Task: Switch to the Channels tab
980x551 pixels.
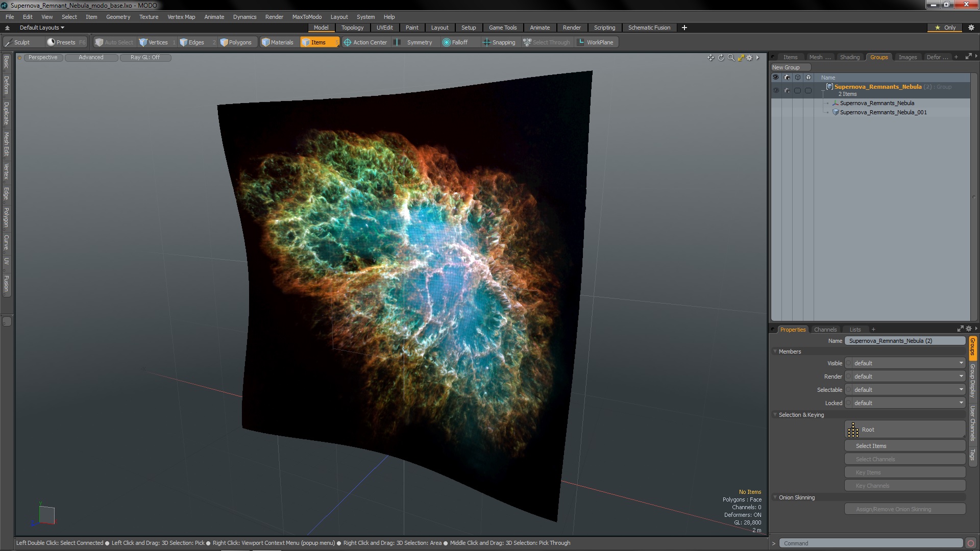Action: (x=825, y=330)
